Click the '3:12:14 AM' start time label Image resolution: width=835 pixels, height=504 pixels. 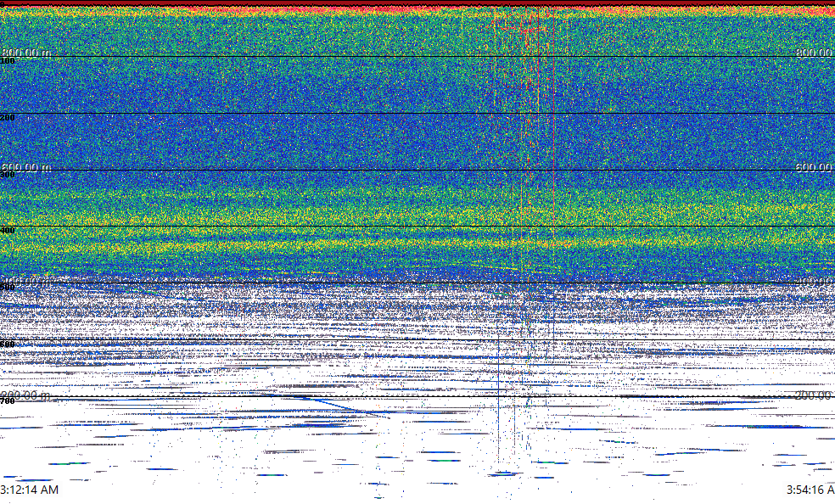30,490
